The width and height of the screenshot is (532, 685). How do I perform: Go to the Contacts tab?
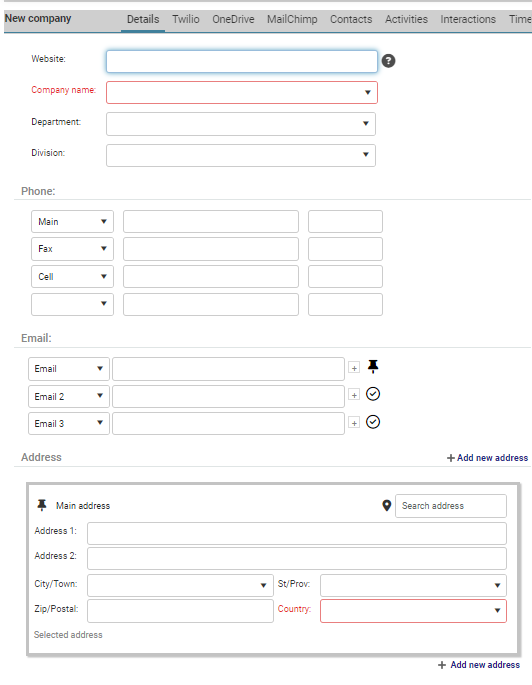point(351,19)
